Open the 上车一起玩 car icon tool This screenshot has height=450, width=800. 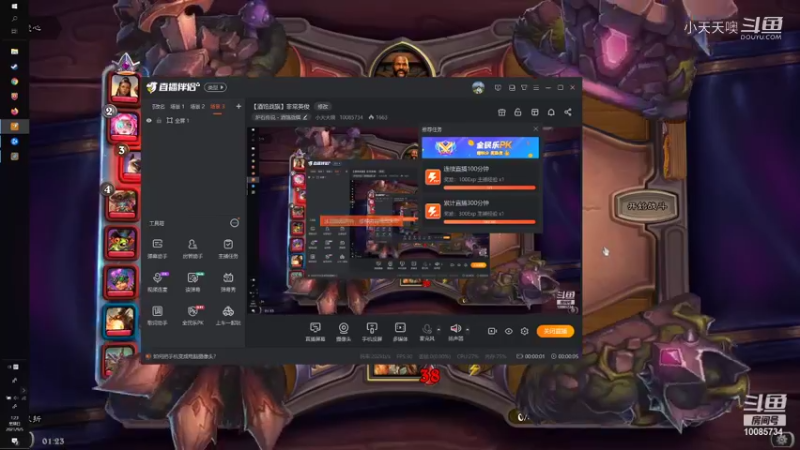click(x=228, y=315)
